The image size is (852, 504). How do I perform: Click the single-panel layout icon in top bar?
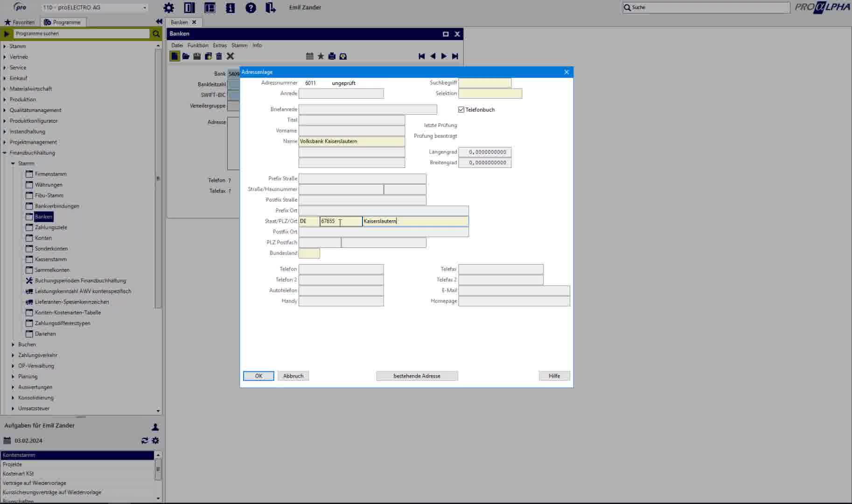[189, 7]
